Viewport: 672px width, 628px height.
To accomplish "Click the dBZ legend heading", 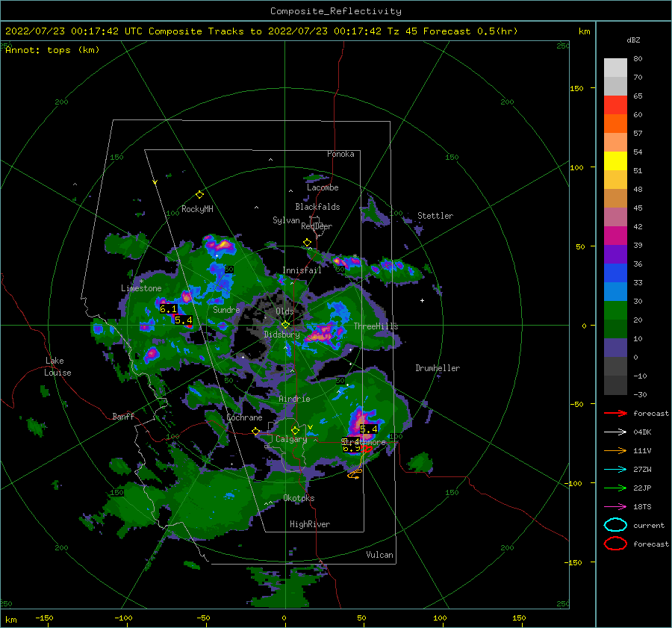I will point(633,40).
